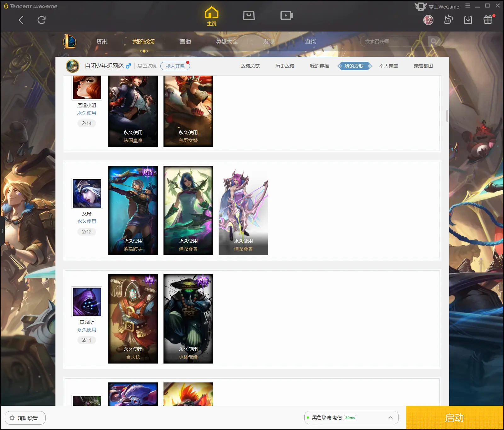Open 辅助设置 settings button
The height and width of the screenshot is (430, 504).
25,418
